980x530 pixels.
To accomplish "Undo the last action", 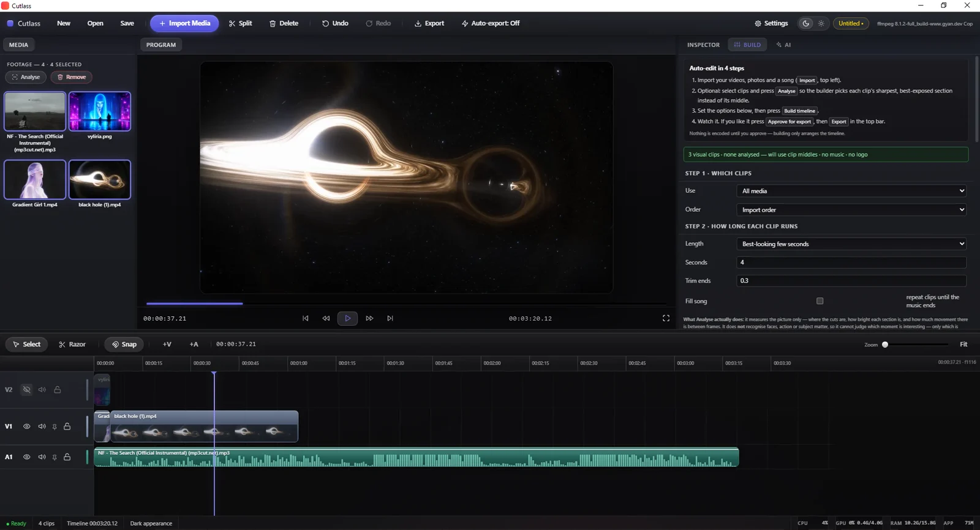I will coord(335,23).
